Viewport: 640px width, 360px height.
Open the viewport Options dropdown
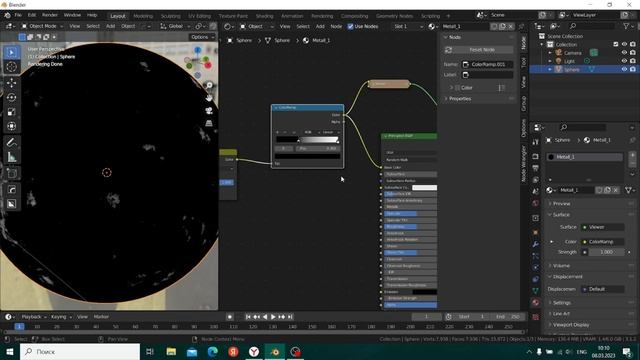pyautogui.click(x=202, y=37)
